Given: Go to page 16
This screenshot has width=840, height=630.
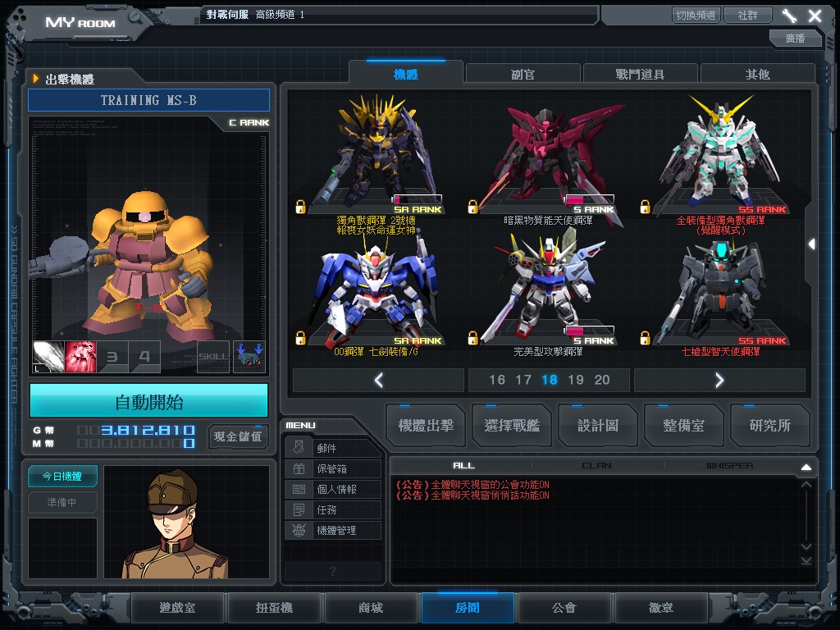Looking at the screenshot, I should 497,380.
